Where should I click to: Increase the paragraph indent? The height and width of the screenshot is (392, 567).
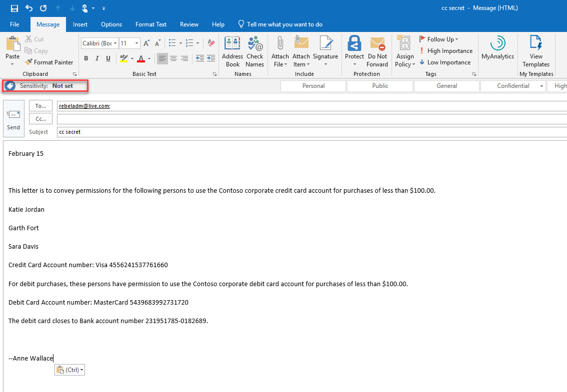(x=211, y=58)
